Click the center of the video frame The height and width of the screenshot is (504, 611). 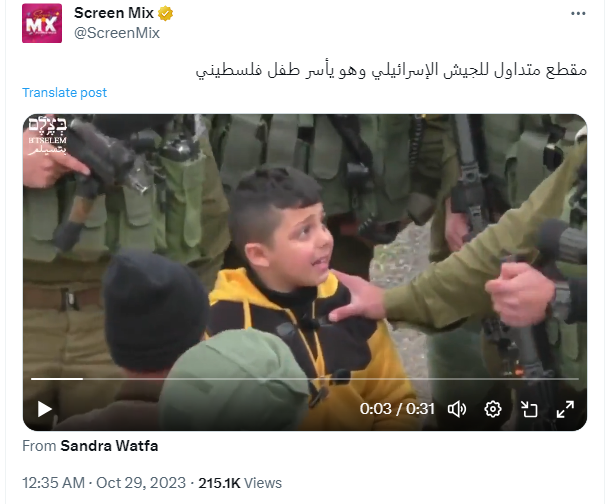pos(305,272)
